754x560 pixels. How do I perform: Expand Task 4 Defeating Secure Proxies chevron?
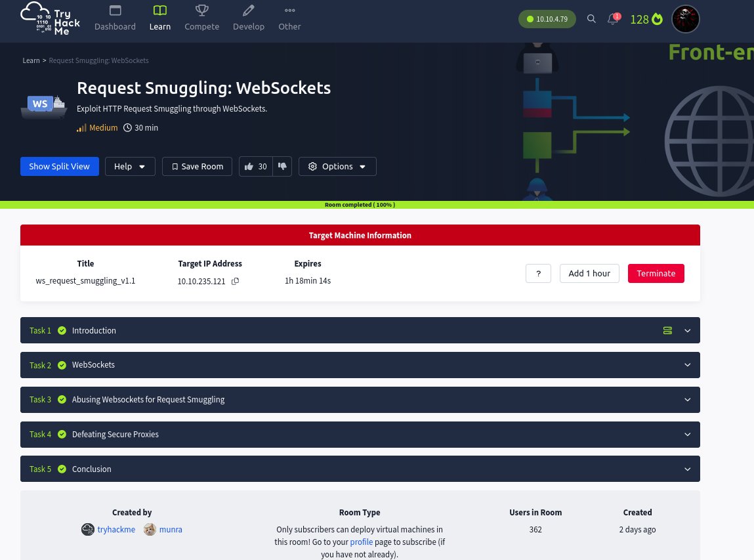(688, 435)
